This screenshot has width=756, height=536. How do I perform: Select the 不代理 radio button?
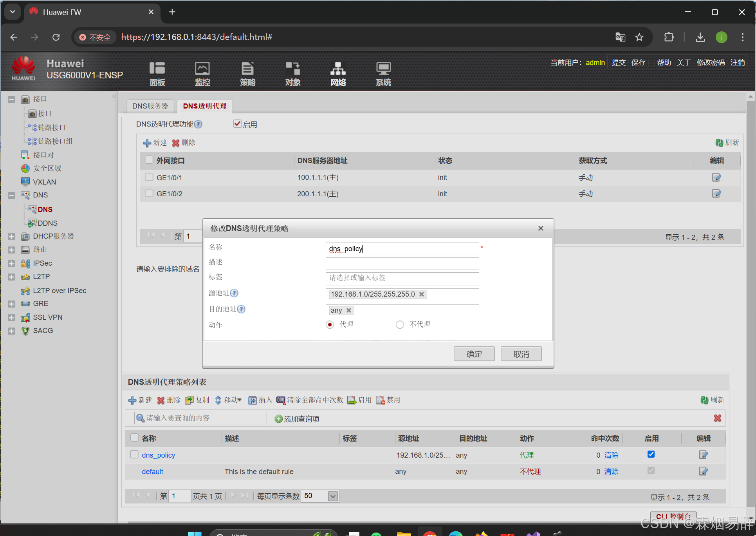400,325
